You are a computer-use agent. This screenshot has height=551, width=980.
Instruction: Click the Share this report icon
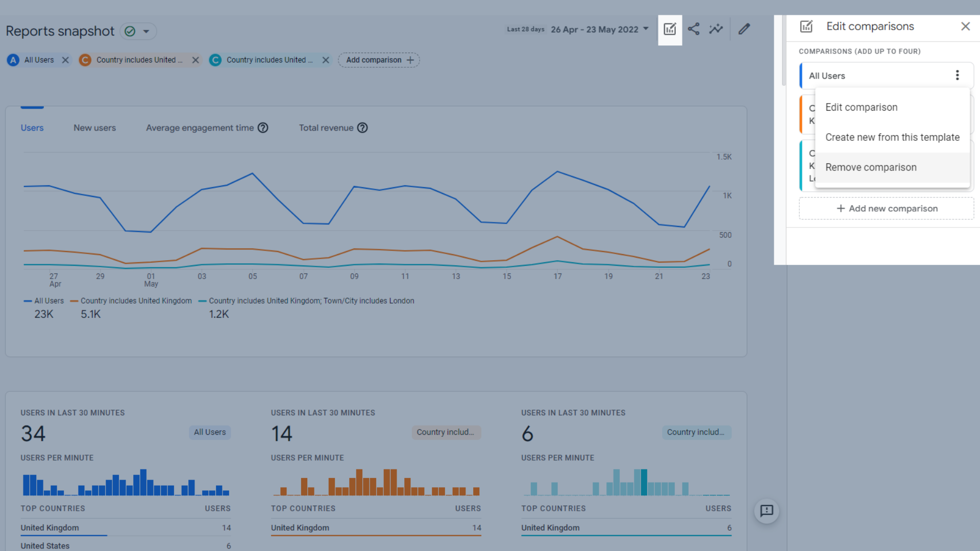pyautogui.click(x=693, y=29)
